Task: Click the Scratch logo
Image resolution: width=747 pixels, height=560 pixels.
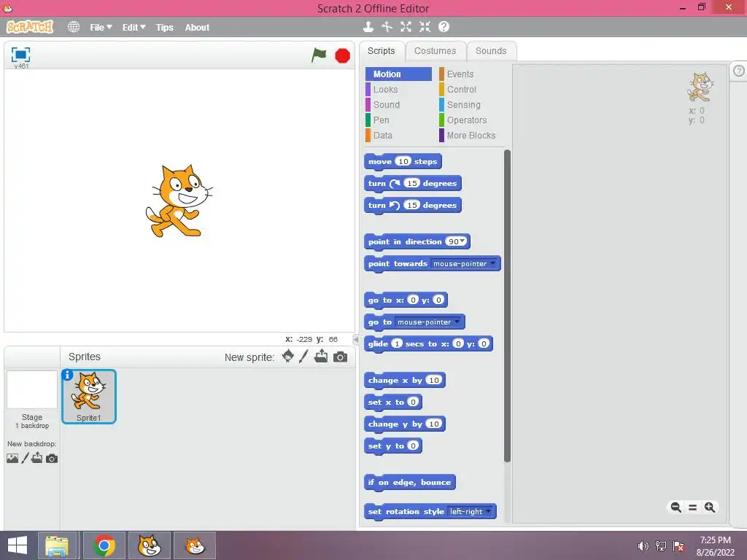Action: 30,27
